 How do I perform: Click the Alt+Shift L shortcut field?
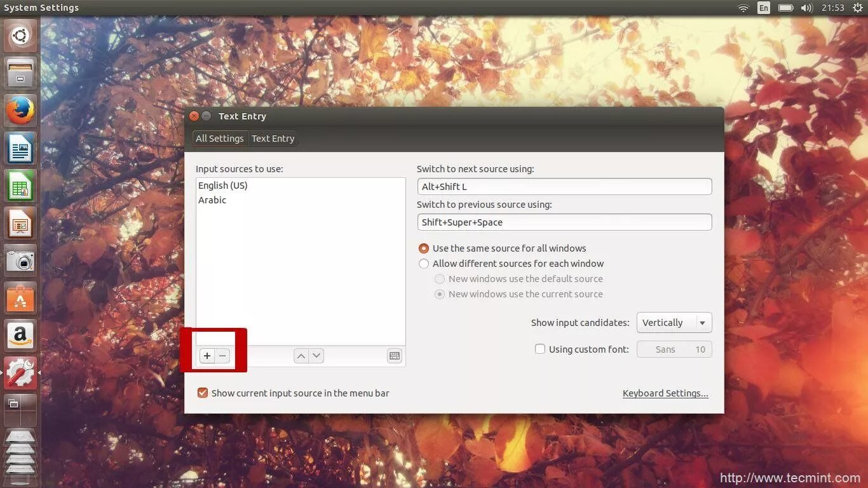564,187
